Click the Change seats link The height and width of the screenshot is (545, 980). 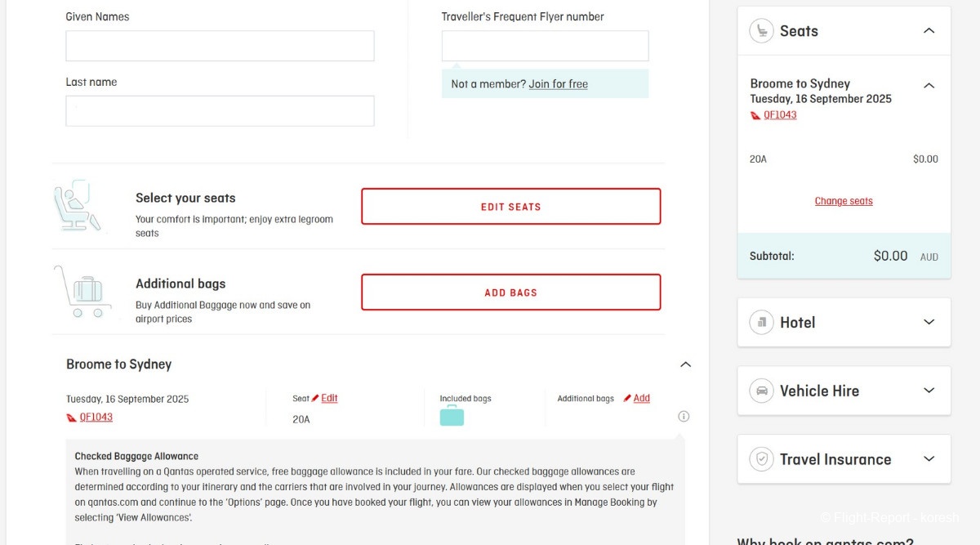[844, 201]
